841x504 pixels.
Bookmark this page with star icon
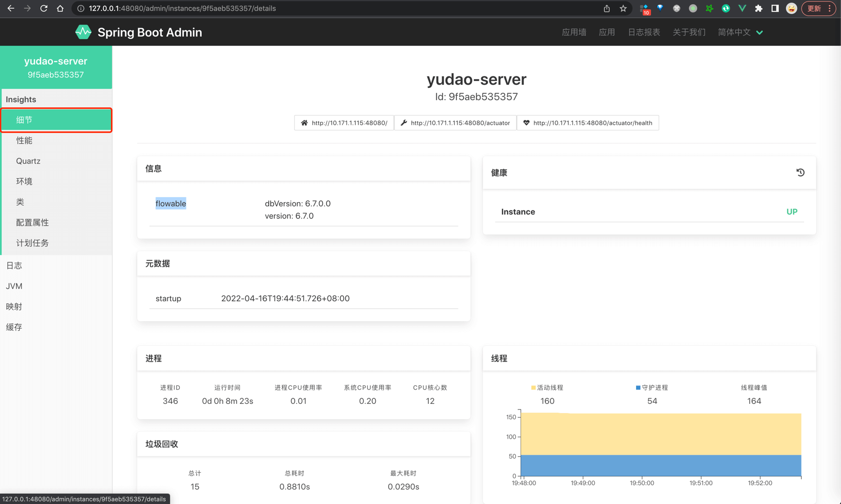click(623, 8)
